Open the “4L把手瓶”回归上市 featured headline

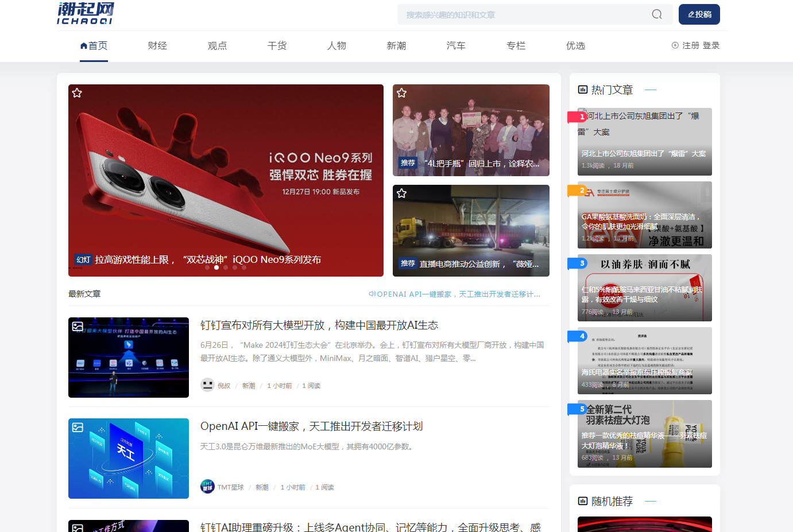pos(481,164)
